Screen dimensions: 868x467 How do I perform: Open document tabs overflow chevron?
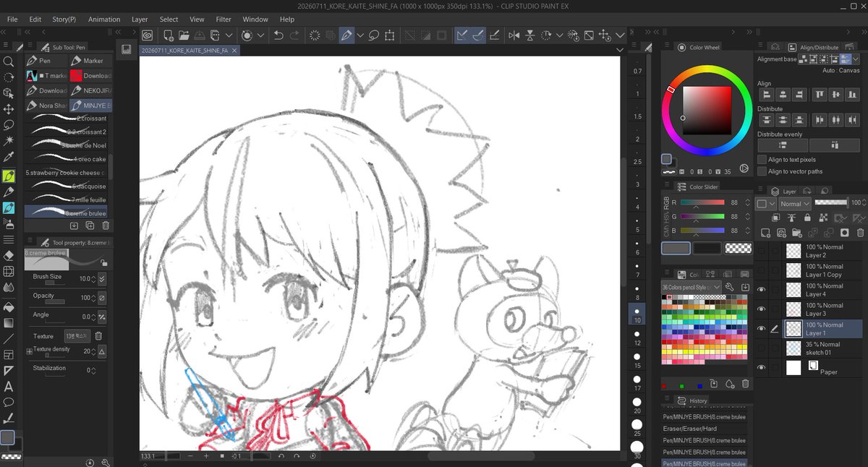point(620,50)
